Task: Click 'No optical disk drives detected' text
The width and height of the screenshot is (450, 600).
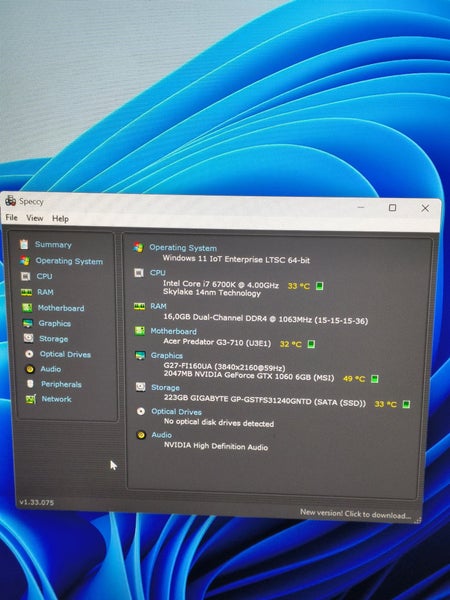Action: click(x=219, y=422)
